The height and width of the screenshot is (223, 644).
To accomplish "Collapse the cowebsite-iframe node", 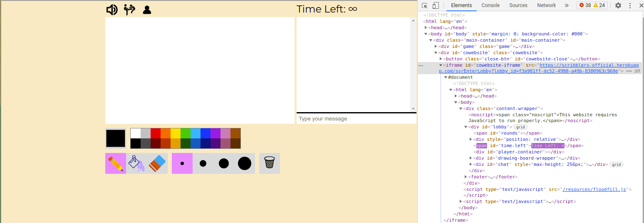I will click(x=441, y=65).
